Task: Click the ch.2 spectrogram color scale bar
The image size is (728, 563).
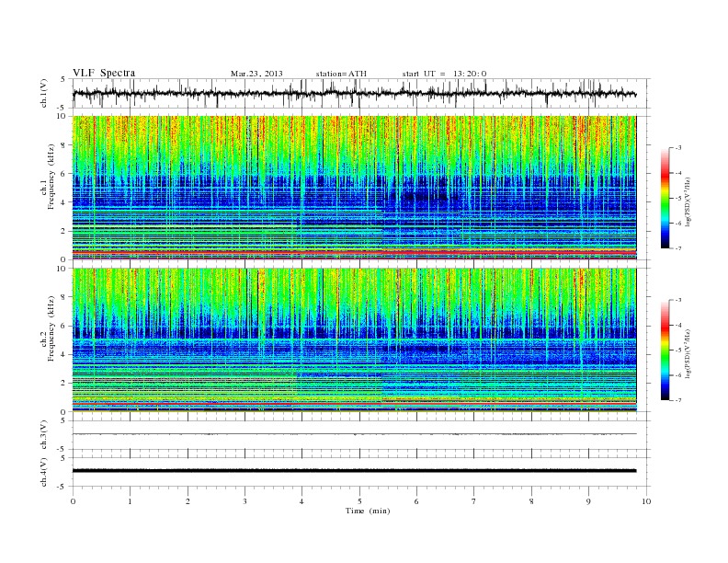Action: [x=665, y=350]
